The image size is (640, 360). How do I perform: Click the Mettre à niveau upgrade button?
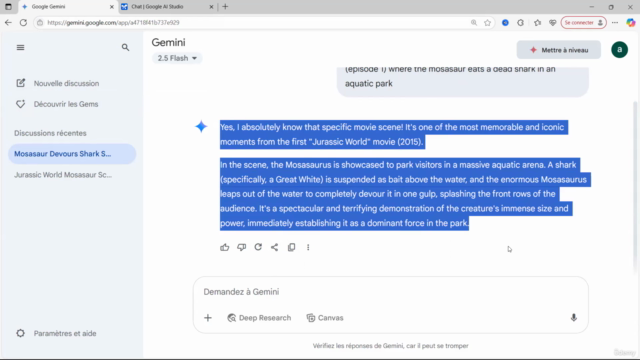[558, 50]
